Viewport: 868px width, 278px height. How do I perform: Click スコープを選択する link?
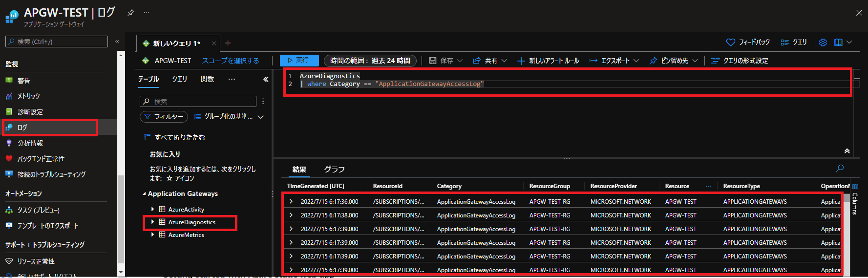(231, 61)
